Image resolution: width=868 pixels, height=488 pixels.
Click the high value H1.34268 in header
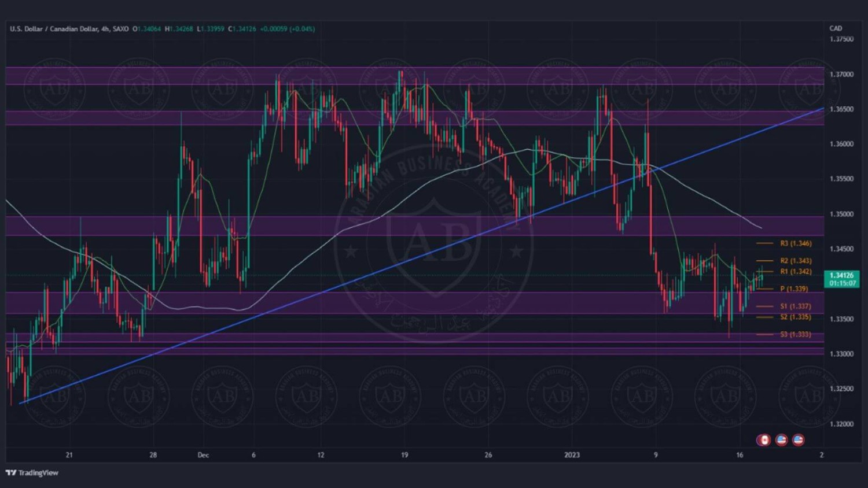click(179, 29)
